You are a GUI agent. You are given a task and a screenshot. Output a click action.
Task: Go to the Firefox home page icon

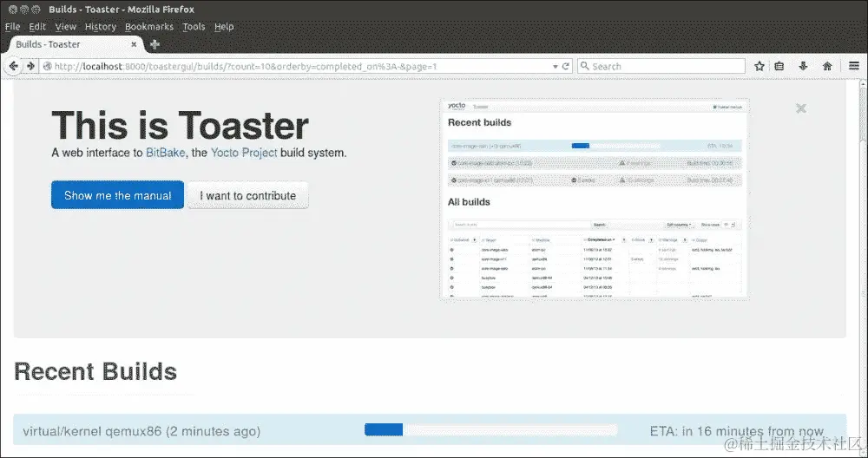point(827,66)
